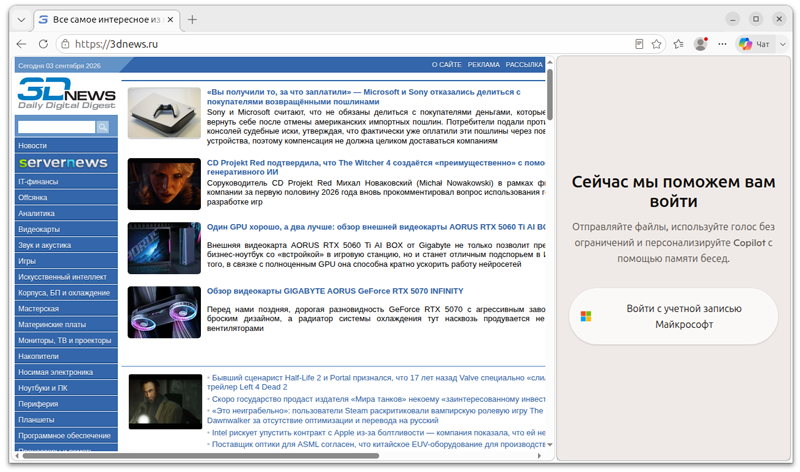Screen dimensions: 800x472
Task: Open the CD Projekt Red Witcher 4 headline
Action: click(x=376, y=167)
